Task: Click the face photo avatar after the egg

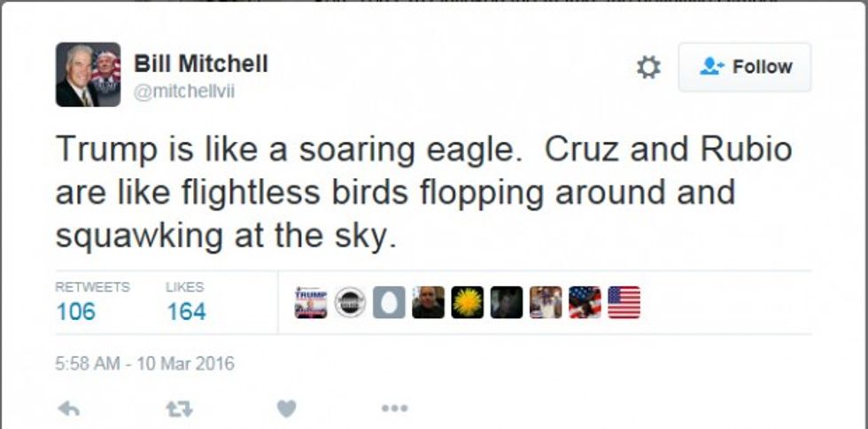Action: [428, 302]
